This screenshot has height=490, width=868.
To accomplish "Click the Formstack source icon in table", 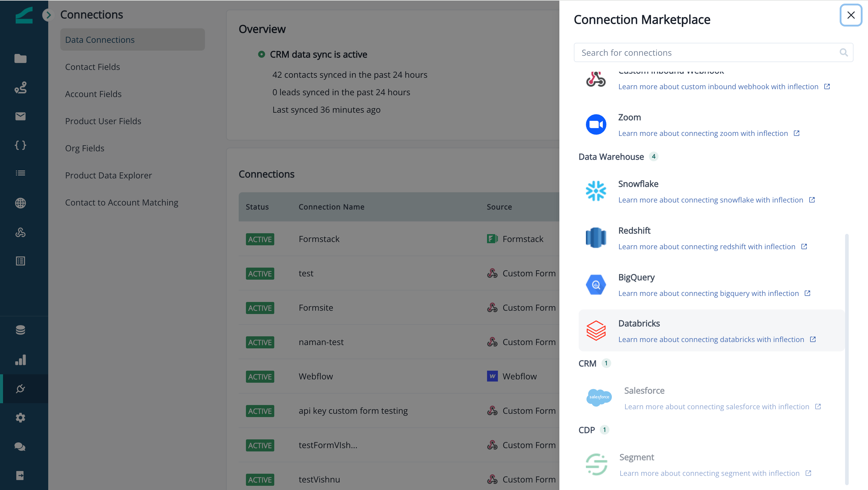I will point(492,239).
